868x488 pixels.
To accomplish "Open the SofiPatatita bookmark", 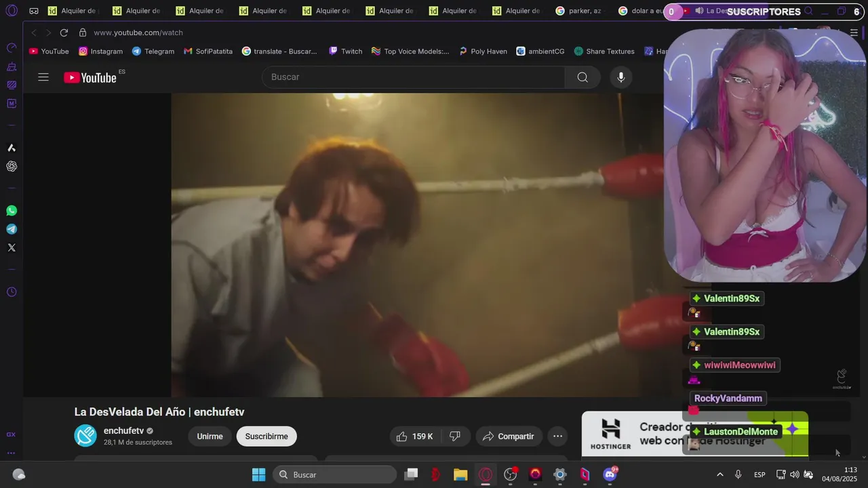I will tap(208, 52).
